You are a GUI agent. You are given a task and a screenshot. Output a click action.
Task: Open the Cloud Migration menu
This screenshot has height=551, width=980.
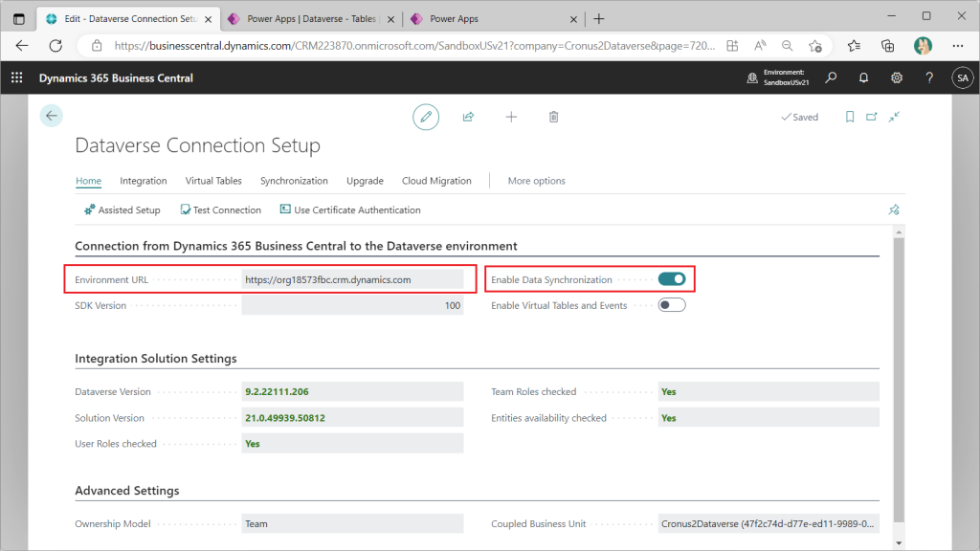point(436,181)
